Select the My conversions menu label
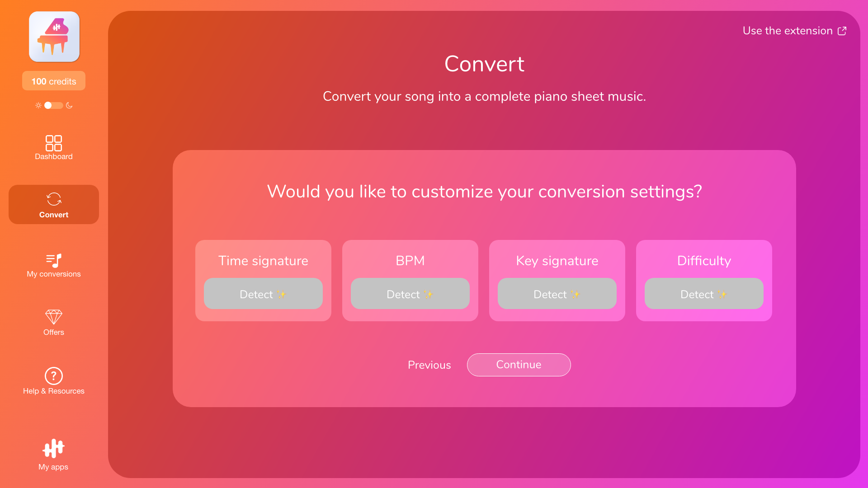868x488 pixels. tap(54, 274)
